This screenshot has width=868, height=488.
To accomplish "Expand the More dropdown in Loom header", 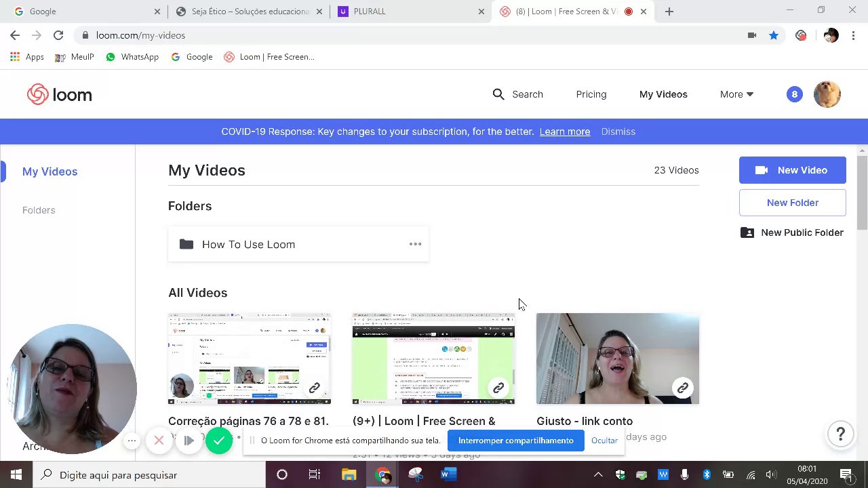I will click(736, 94).
